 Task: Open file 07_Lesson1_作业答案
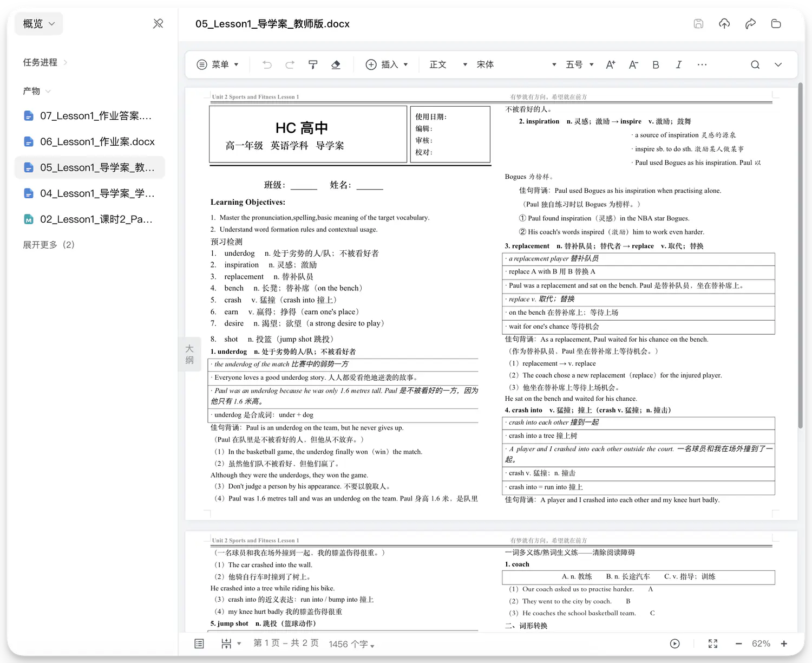click(89, 116)
